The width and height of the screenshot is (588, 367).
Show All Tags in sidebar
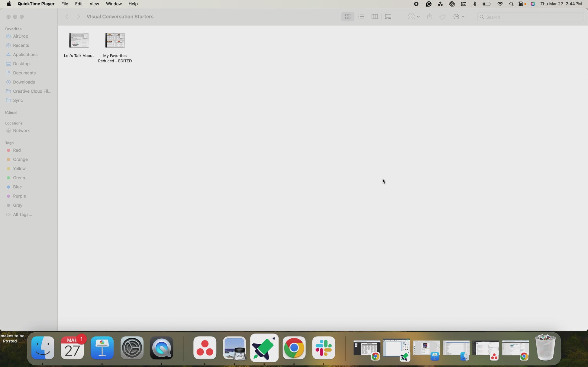coord(22,215)
